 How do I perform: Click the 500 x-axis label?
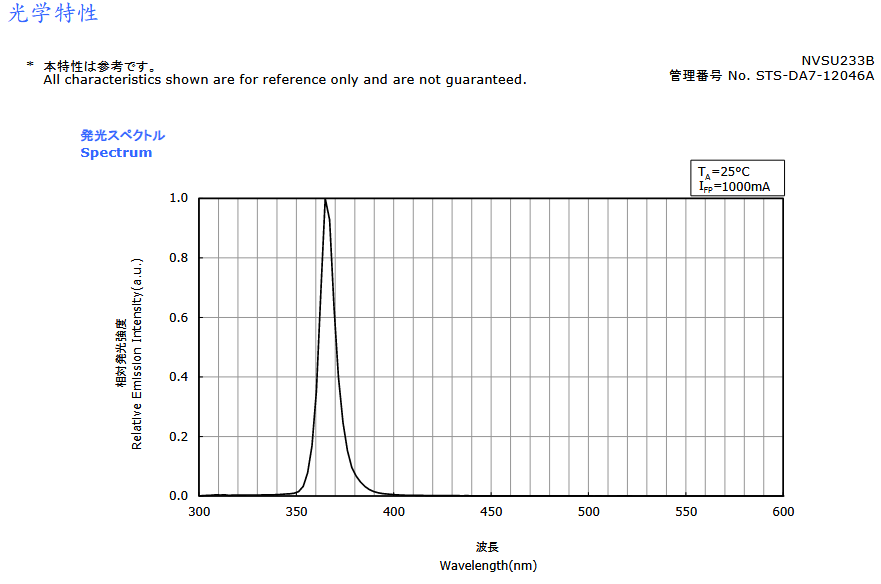[589, 512]
